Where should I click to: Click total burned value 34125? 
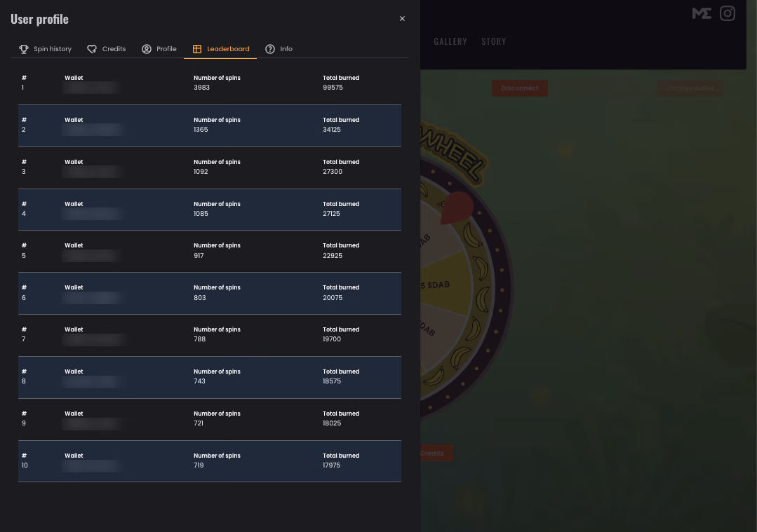click(332, 129)
